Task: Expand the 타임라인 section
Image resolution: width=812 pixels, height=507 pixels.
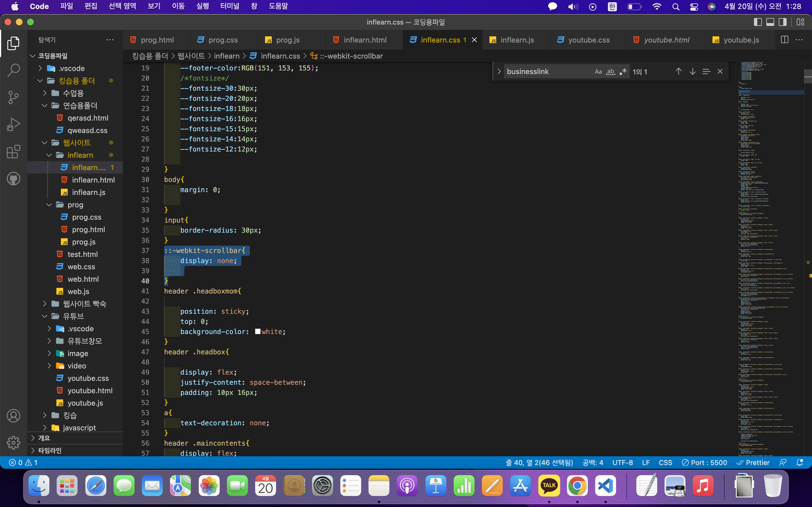Action: [50, 450]
